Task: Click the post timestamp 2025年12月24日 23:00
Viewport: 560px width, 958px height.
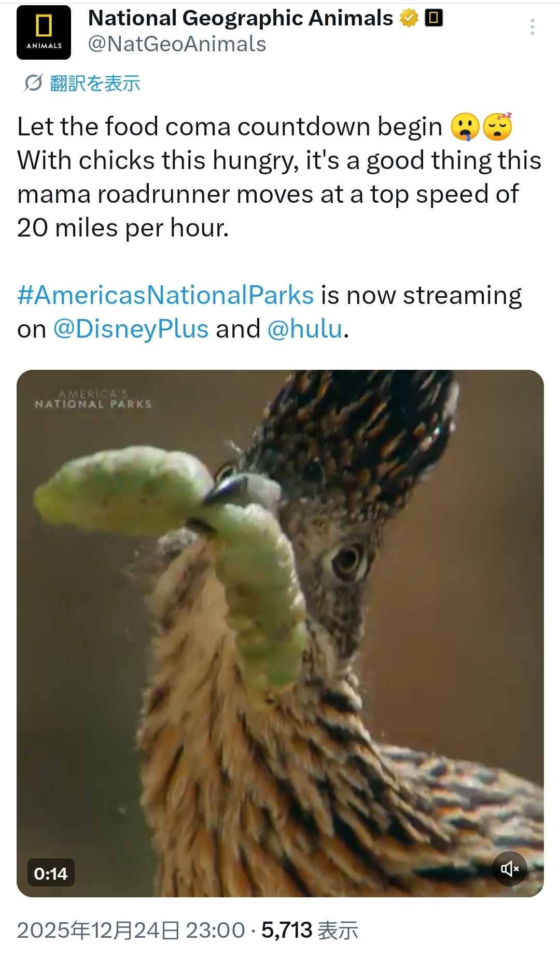Action: [131, 930]
